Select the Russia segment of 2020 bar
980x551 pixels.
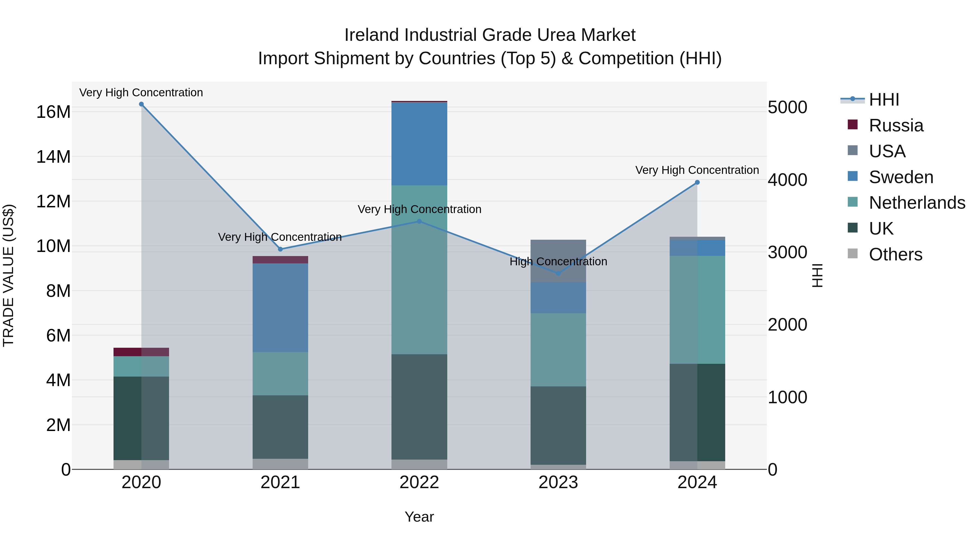coord(141,352)
